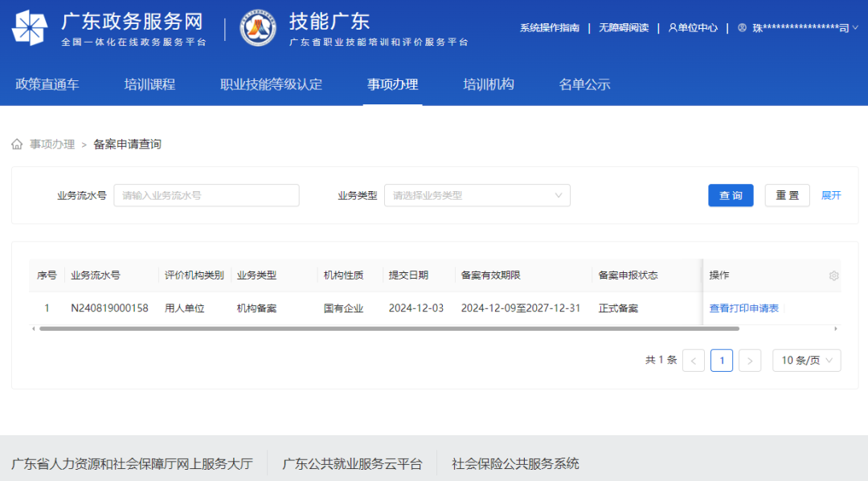Focus the 业务流水号 input field
This screenshot has height=481, width=868.
point(207,195)
